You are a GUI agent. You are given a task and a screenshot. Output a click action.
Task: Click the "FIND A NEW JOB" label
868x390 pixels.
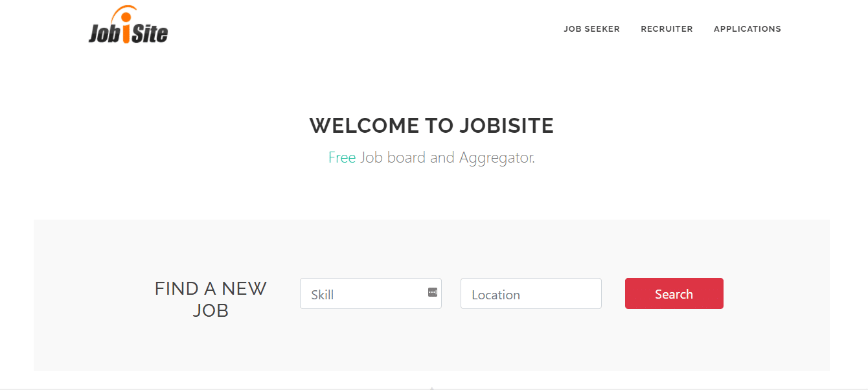[x=211, y=299]
